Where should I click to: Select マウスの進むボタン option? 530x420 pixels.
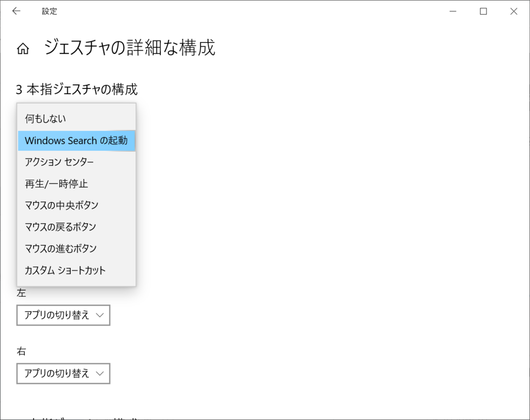pyautogui.click(x=77, y=249)
